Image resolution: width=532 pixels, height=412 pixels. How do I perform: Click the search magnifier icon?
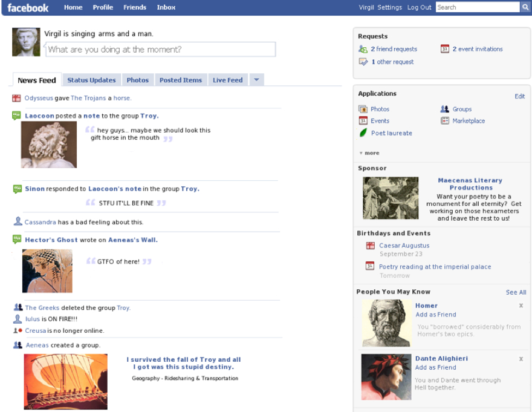526,7
